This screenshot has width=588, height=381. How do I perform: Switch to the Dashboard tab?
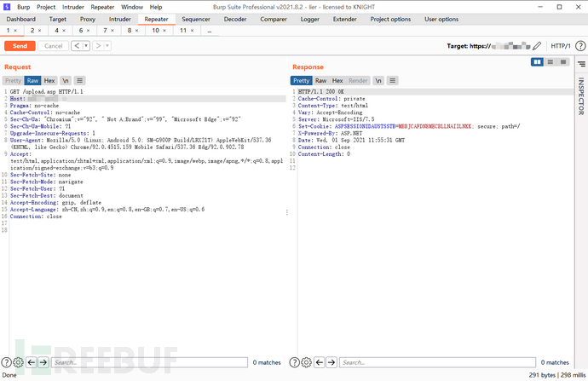(x=21, y=19)
